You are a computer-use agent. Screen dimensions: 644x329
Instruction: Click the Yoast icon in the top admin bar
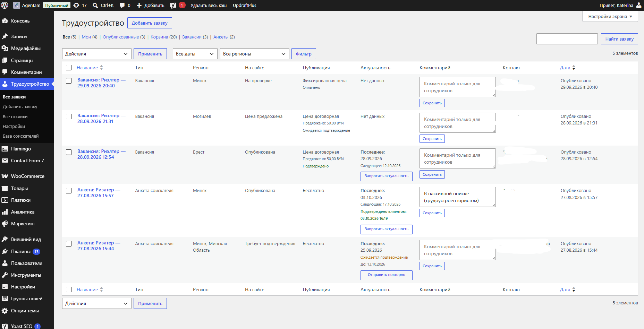tap(173, 5)
